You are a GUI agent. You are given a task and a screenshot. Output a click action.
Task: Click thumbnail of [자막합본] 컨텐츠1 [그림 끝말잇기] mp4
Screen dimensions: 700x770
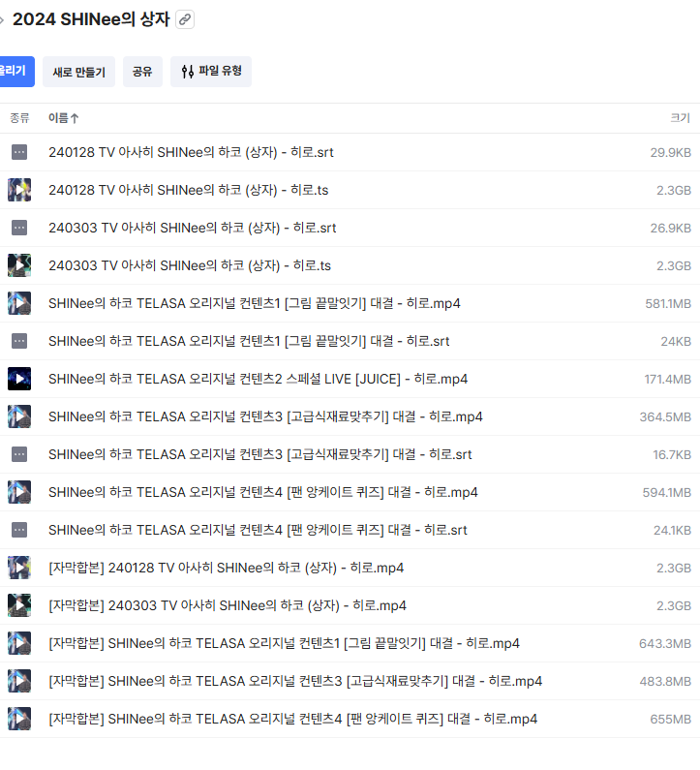tap(19, 643)
